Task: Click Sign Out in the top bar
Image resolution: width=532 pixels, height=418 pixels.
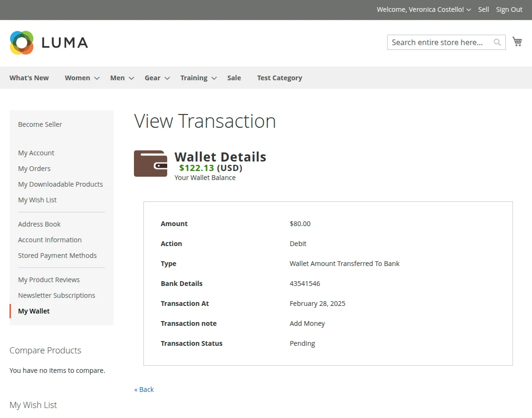Action: [509, 9]
